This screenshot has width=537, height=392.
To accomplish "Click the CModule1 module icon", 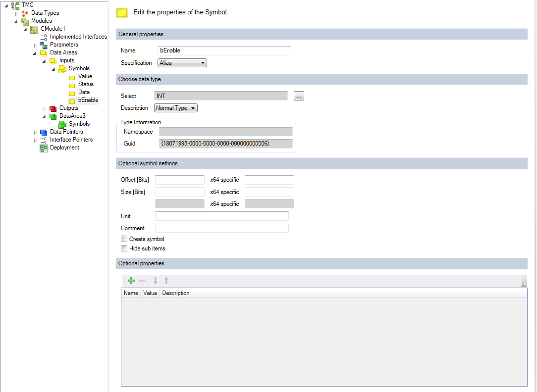I will click(34, 29).
